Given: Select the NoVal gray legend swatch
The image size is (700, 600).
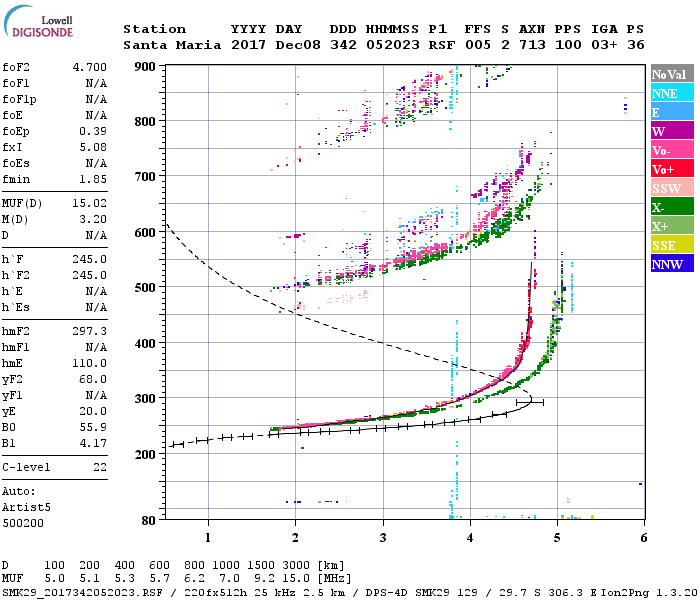Looking at the screenshot, I should click(x=672, y=74).
